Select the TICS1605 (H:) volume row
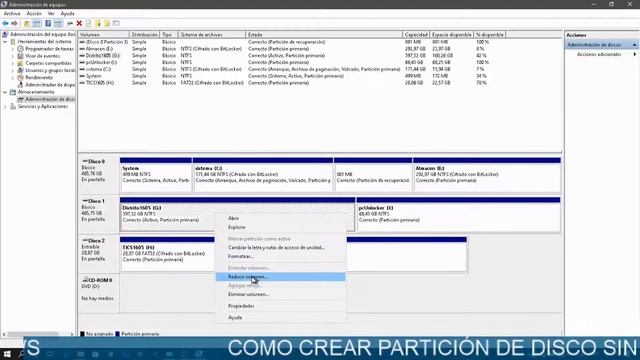640x360 pixels. (292, 83)
